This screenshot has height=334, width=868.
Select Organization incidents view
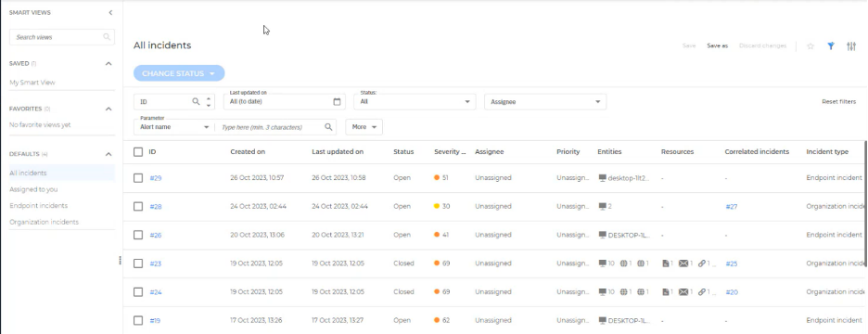click(44, 222)
